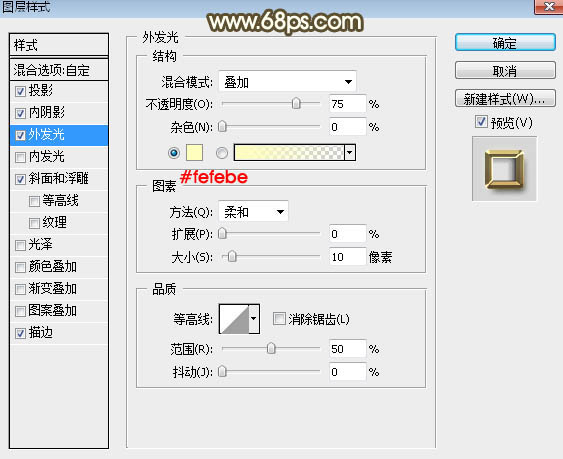Select the solid color radio button
This screenshot has height=459, width=563.
[174, 153]
